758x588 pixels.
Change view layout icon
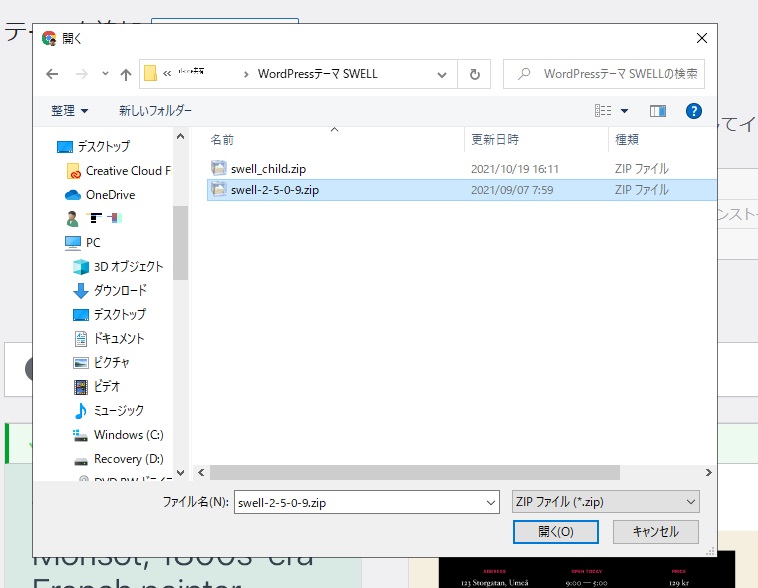603,111
